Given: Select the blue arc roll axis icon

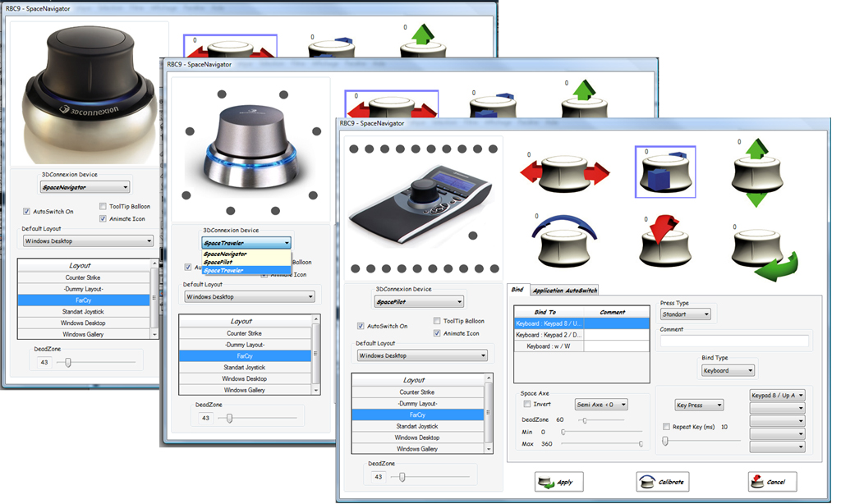Looking at the screenshot, I should point(564,241).
